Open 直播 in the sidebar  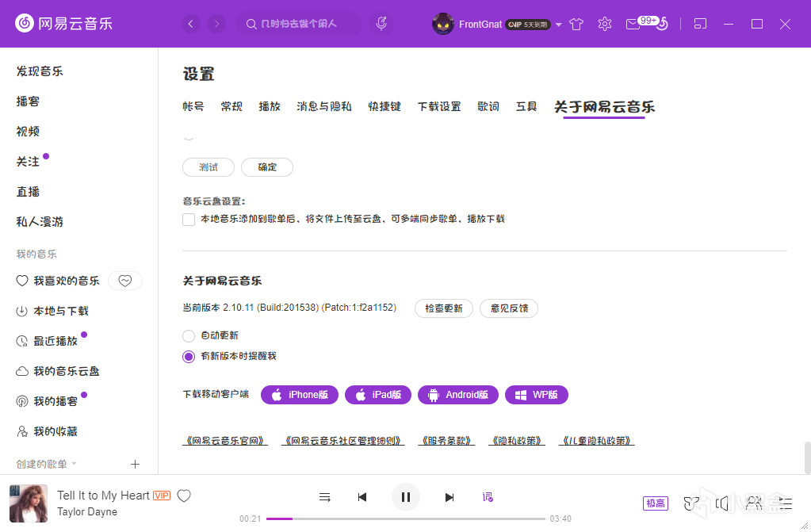tap(28, 192)
